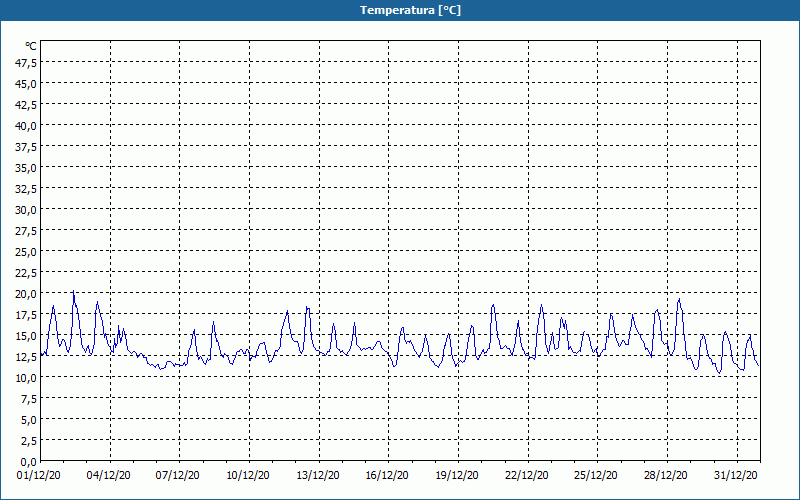
Task: Select the 20,0 y-axis label
Action: [x=27, y=293]
